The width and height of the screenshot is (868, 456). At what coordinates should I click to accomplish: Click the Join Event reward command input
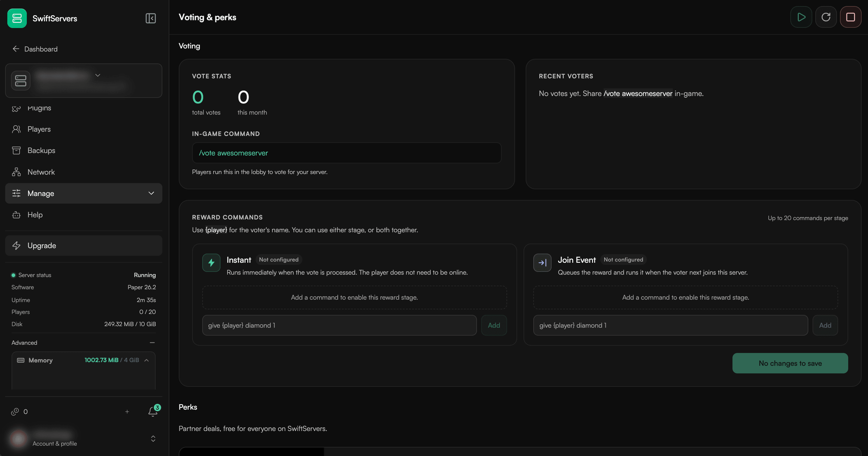pyautogui.click(x=671, y=325)
